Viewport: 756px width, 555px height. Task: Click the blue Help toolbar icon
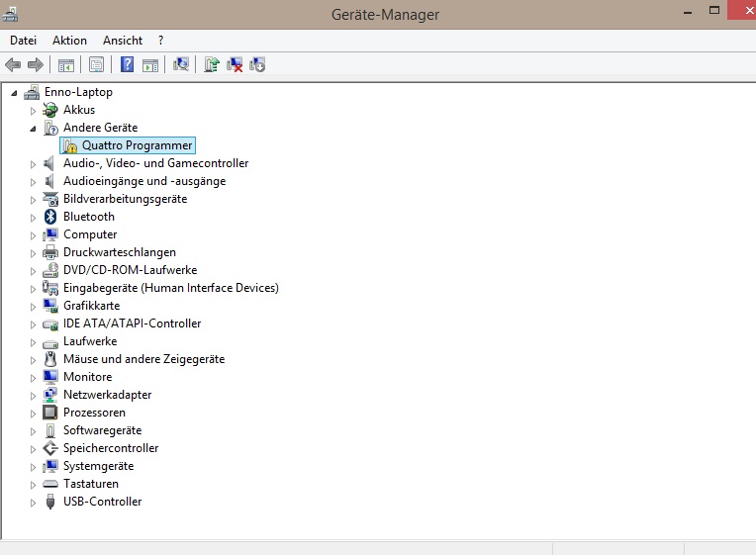[127, 65]
